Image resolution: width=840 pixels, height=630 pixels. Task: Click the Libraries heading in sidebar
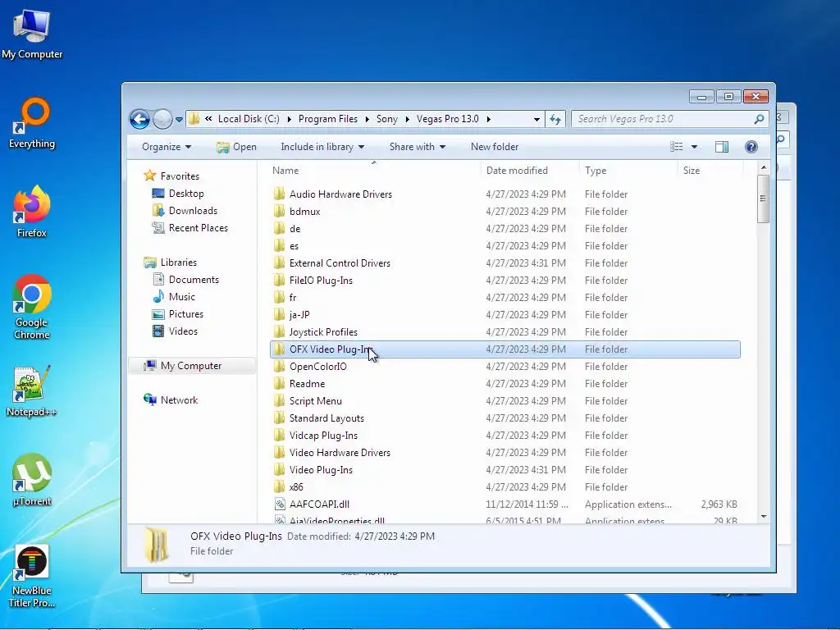click(171, 262)
